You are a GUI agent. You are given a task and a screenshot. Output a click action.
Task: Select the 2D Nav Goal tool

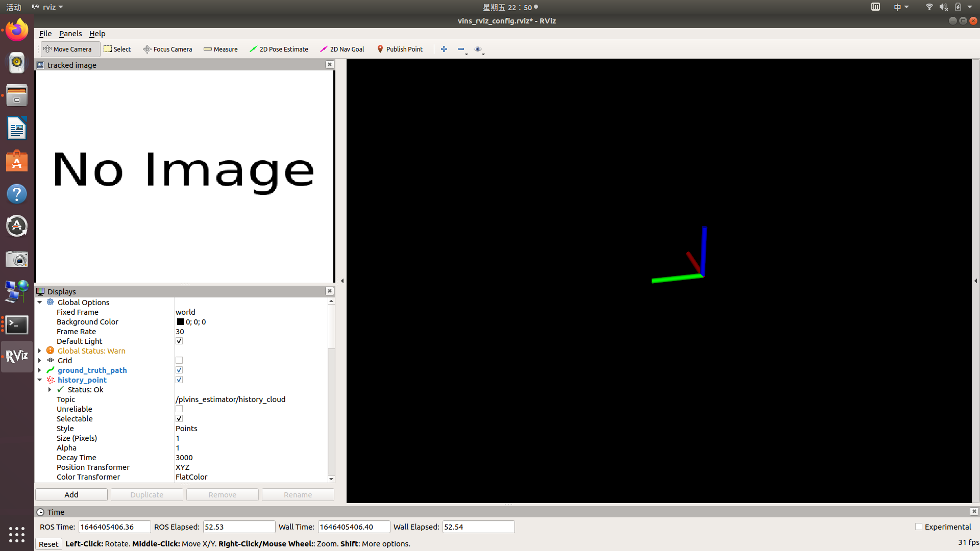tap(342, 49)
